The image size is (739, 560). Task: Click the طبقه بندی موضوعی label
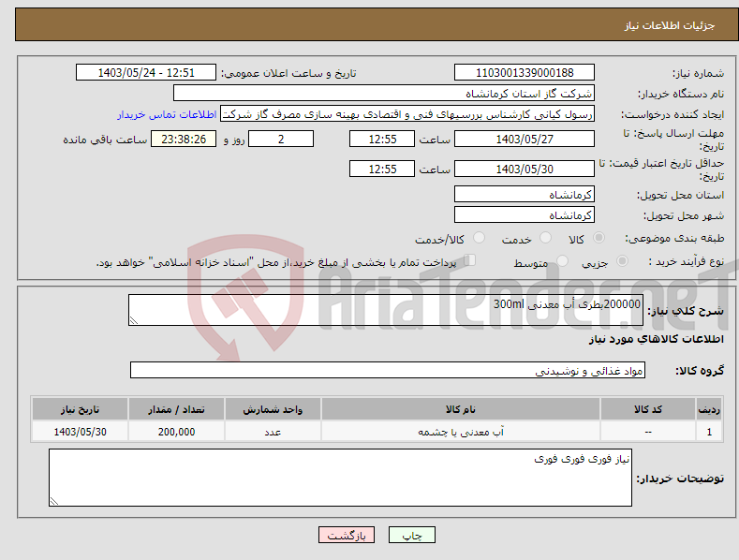tap(674, 239)
